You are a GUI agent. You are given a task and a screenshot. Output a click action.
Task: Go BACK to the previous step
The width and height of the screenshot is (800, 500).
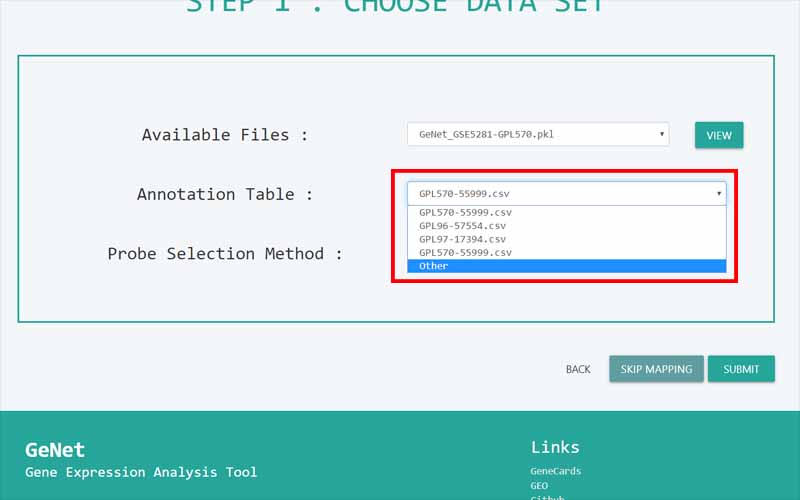[578, 369]
